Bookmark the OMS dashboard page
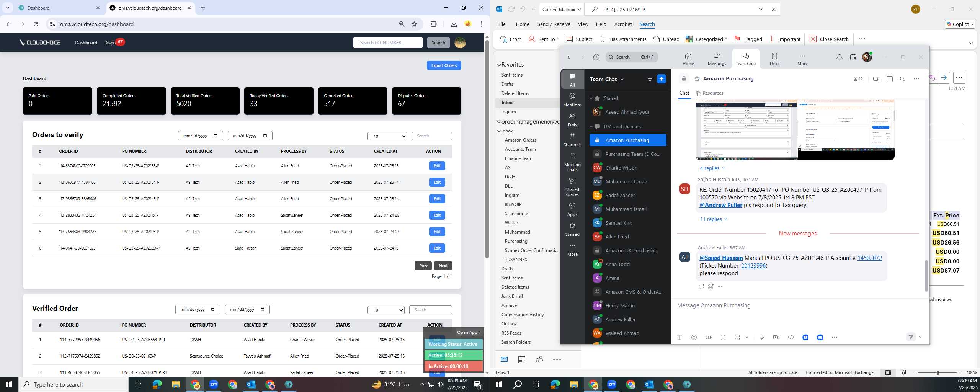This screenshot has height=392, width=980. tap(414, 24)
